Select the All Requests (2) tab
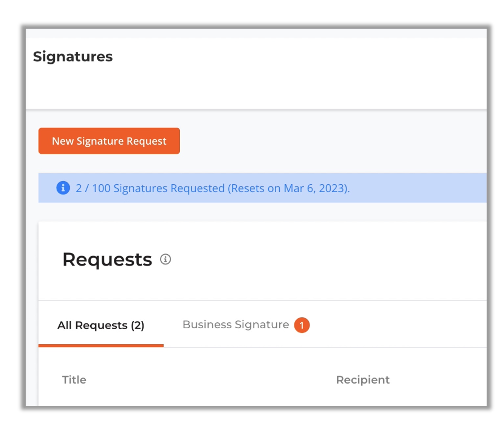Viewport: 504px width, 423px height. click(101, 325)
